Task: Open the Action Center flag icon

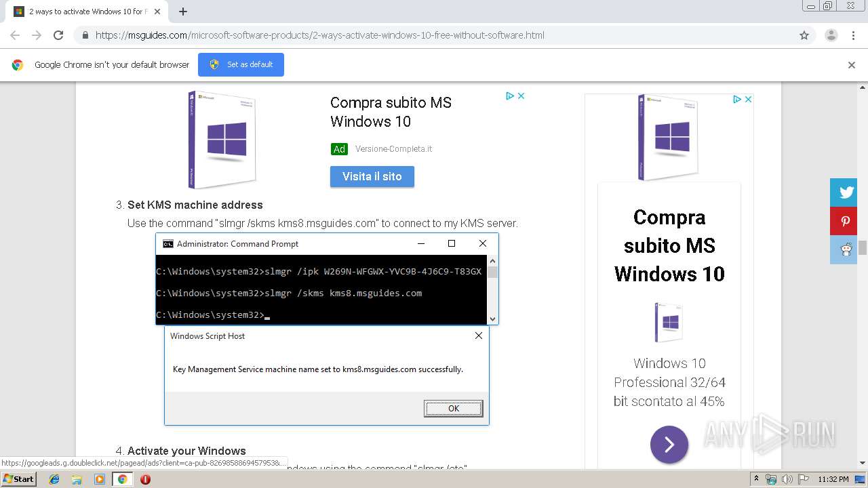Action: (x=802, y=479)
